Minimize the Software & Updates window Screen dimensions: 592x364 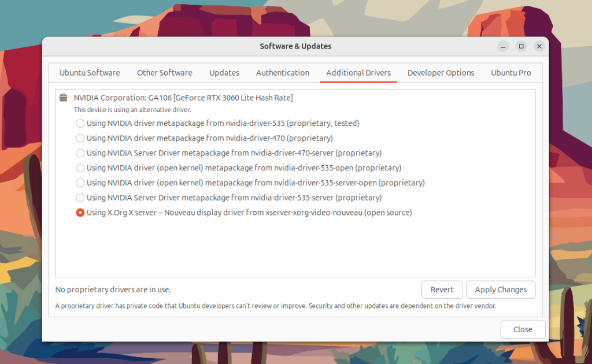coord(503,46)
